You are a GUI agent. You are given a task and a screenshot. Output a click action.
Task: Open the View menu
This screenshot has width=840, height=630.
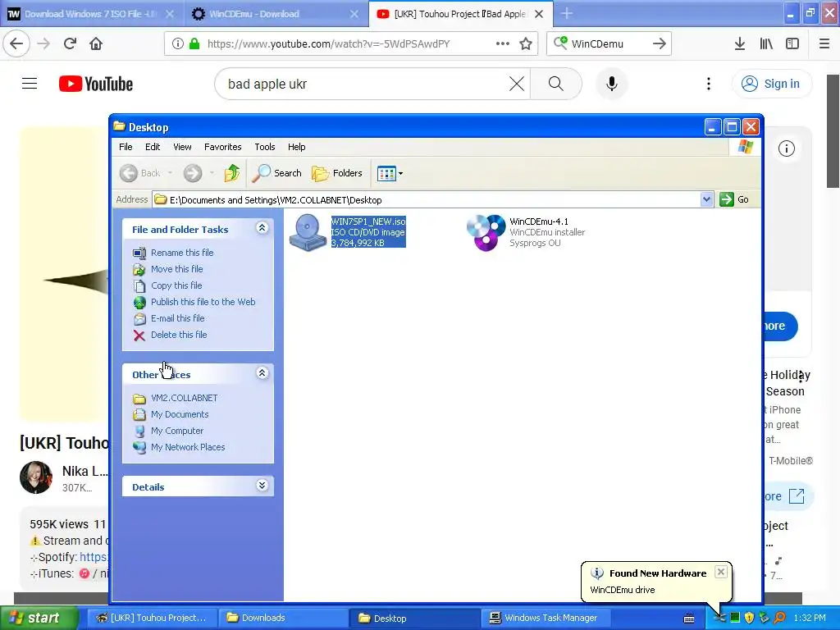(182, 147)
